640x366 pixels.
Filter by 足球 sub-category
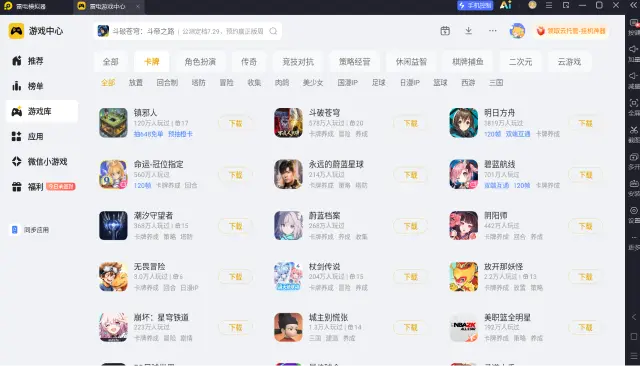[x=379, y=83]
